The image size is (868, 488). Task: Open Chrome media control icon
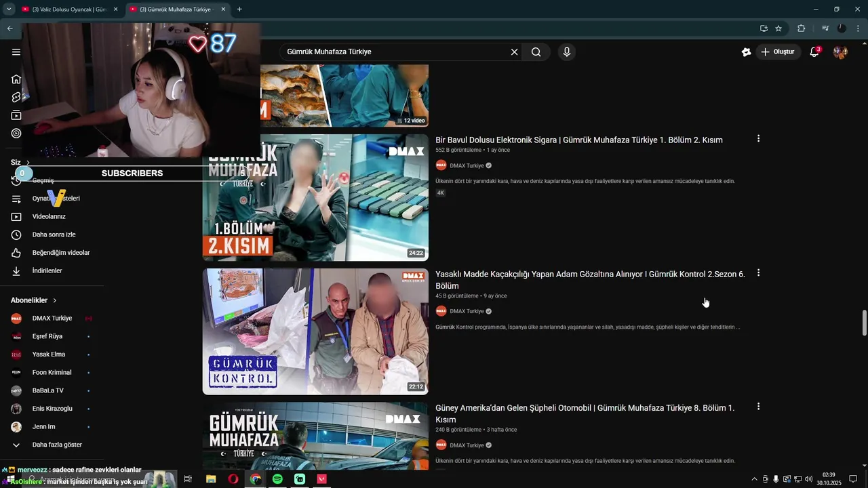(825, 28)
